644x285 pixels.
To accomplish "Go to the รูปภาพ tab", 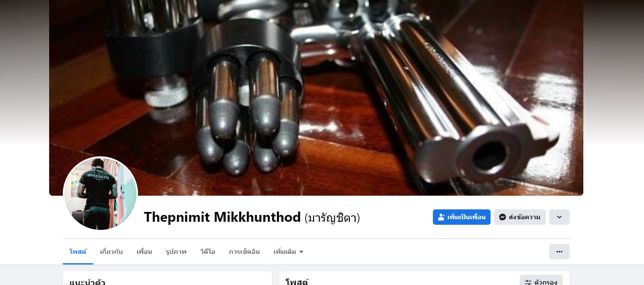I will coord(176,252).
